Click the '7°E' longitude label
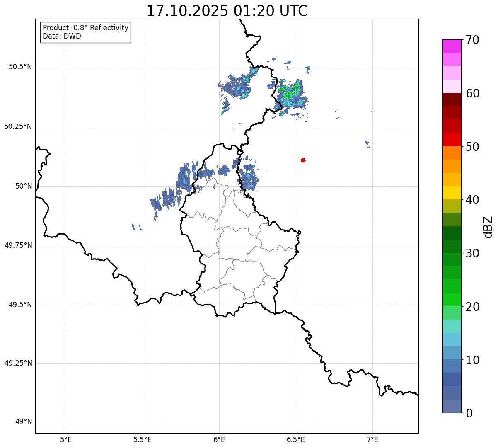This screenshot has width=498, height=448. [372, 439]
